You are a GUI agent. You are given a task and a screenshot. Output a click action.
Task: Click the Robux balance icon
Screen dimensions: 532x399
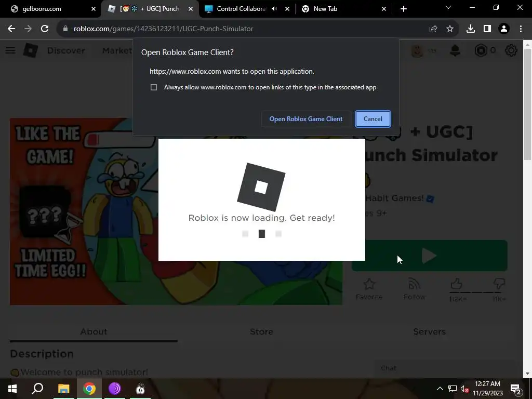tap(481, 50)
